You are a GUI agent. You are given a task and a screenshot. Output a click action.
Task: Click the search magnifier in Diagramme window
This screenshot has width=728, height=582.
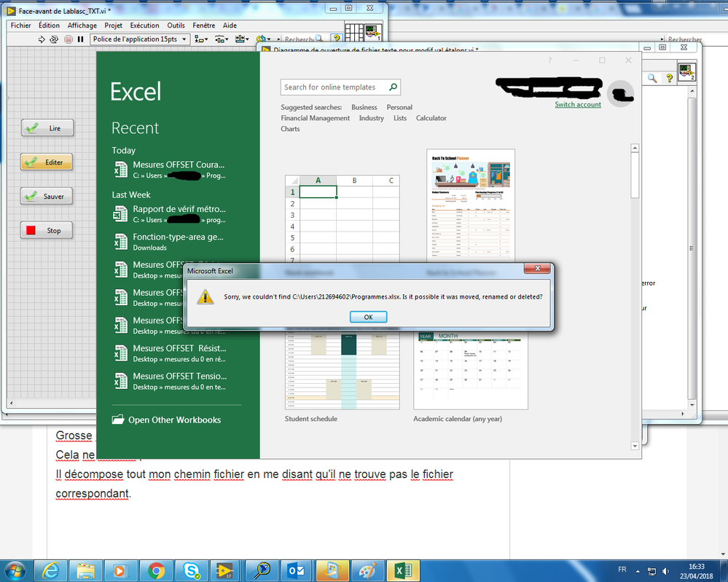point(652,78)
